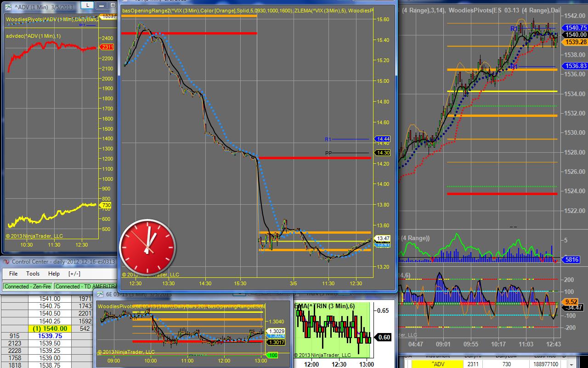Click the 6E 03-13 chart window icon
Screen dimensions: 588x368
tap(100, 294)
